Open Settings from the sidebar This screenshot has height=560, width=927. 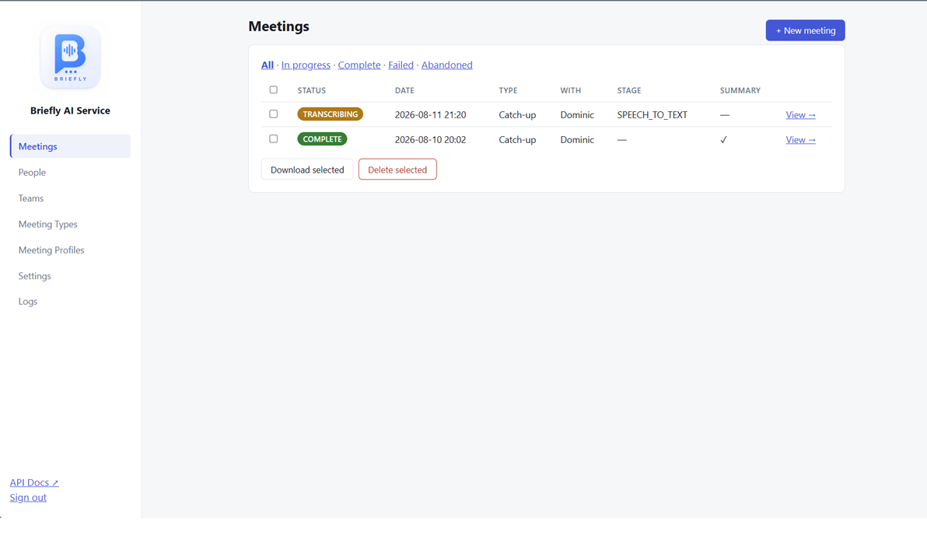(x=35, y=275)
